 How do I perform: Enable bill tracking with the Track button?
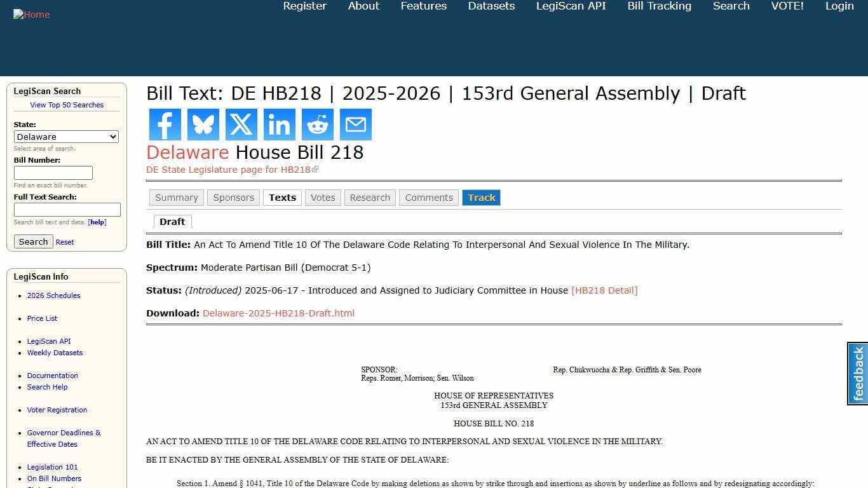pos(481,198)
